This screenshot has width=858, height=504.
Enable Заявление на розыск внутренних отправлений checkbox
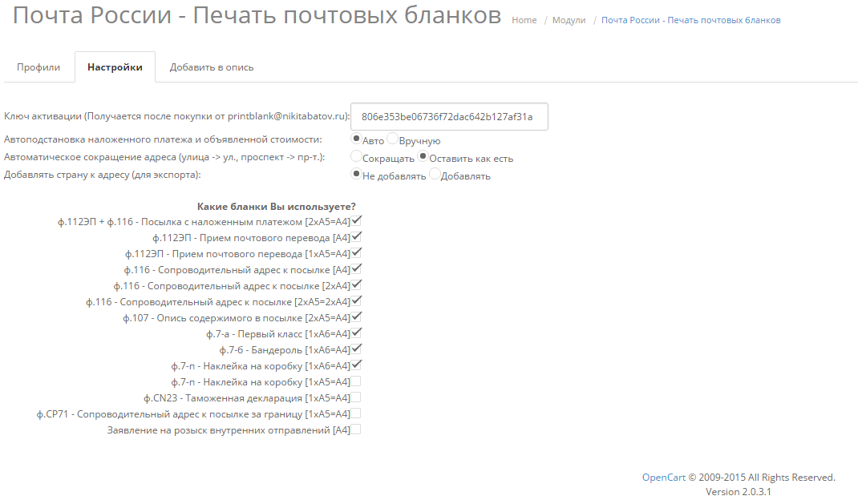click(356, 429)
